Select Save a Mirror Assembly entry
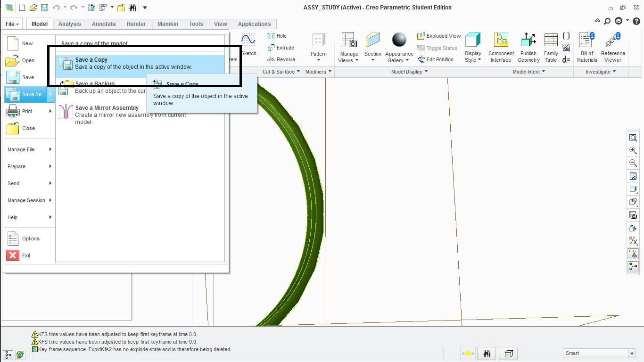 pos(140,115)
